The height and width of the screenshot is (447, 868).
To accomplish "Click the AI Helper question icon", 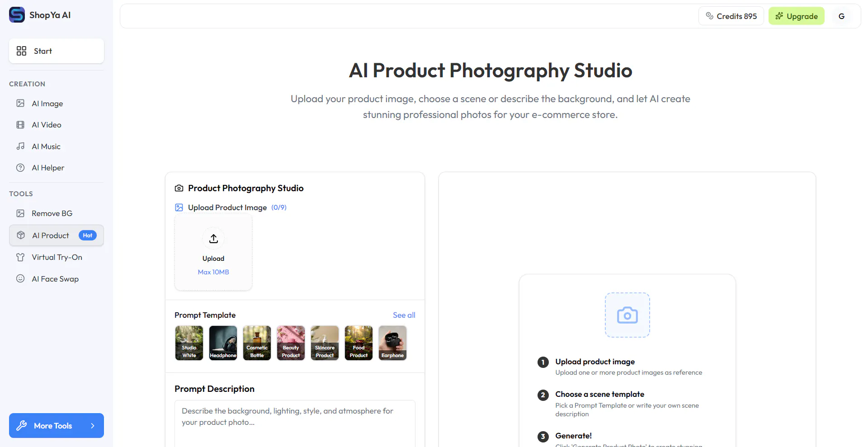I will click(x=20, y=168).
